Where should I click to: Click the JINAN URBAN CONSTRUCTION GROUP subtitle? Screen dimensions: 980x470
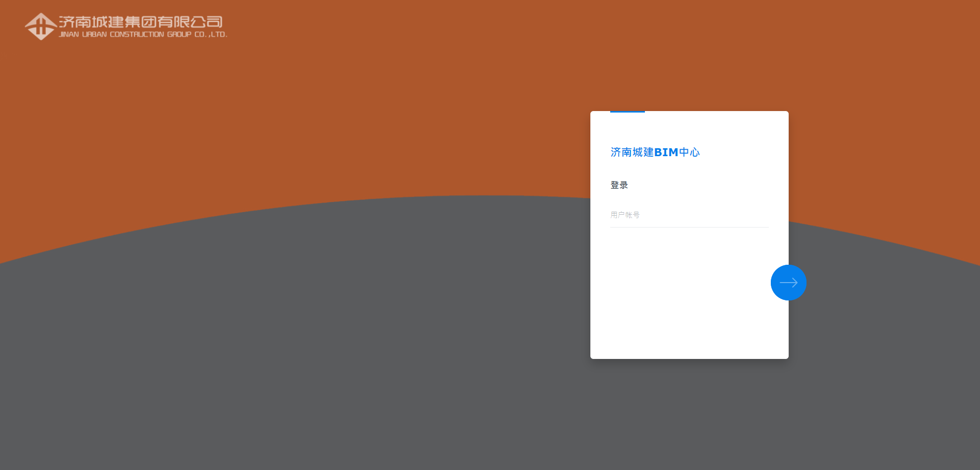[143, 35]
